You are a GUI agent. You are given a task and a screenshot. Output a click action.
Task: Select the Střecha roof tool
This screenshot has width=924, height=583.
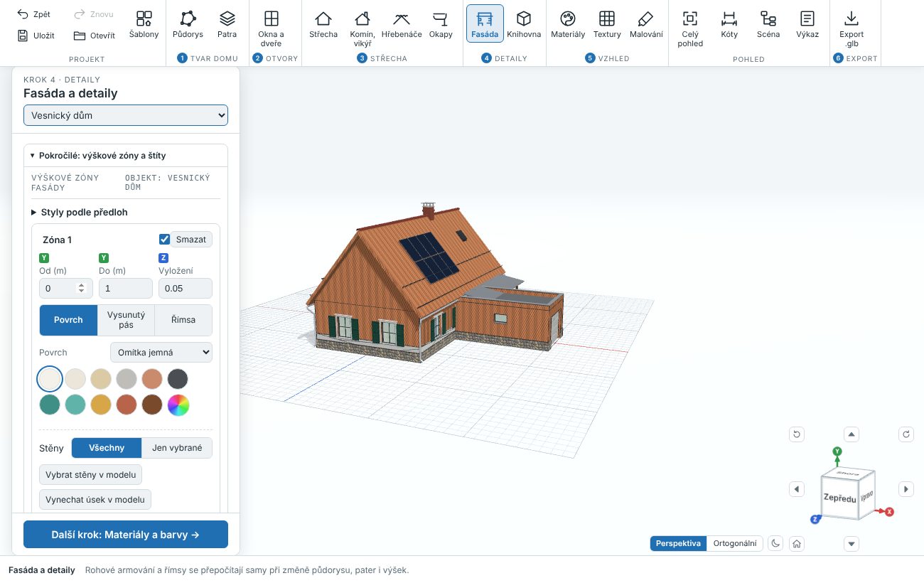click(x=323, y=24)
